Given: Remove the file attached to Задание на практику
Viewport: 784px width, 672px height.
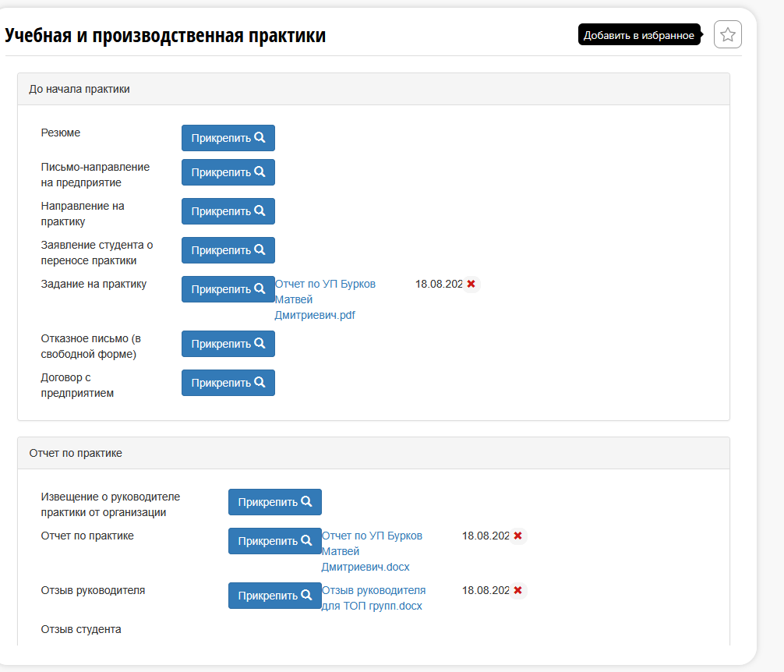Looking at the screenshot, I should pyautogui.click(x=471, y=284).
